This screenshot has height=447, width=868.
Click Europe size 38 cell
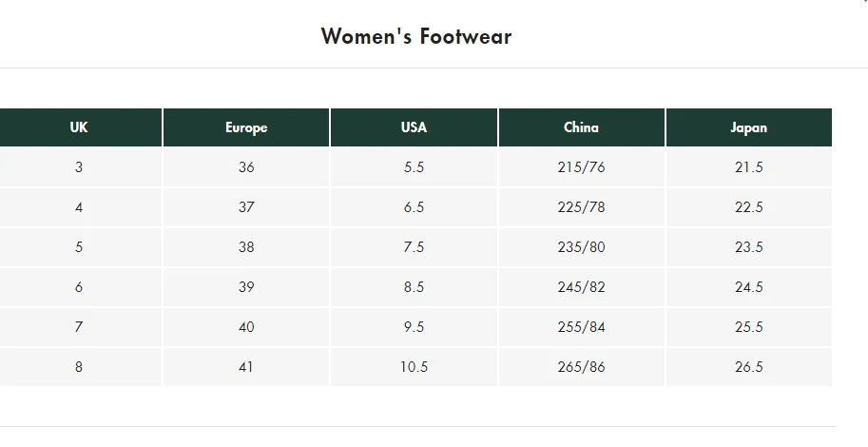click(x=246, y=247)
